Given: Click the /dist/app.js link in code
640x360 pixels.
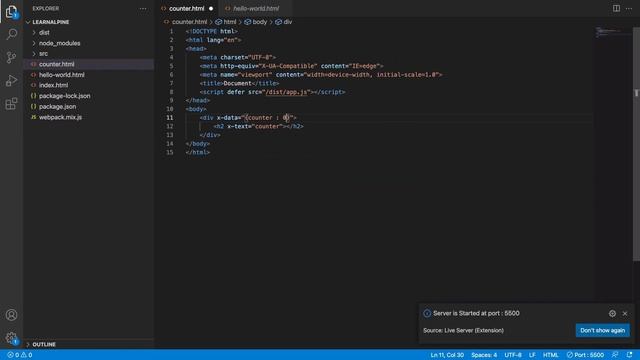Looking at the screenshot, I should (x=287, y=92).
